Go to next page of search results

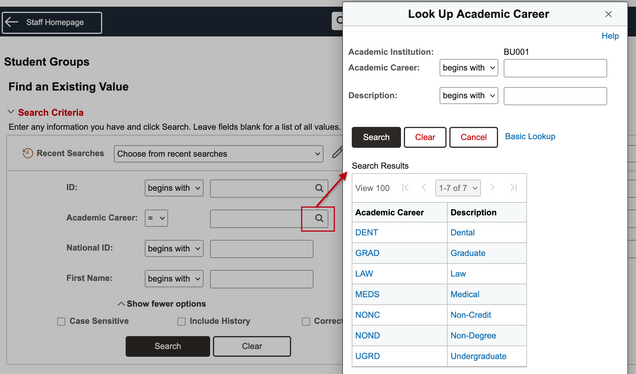coord(492,187)
